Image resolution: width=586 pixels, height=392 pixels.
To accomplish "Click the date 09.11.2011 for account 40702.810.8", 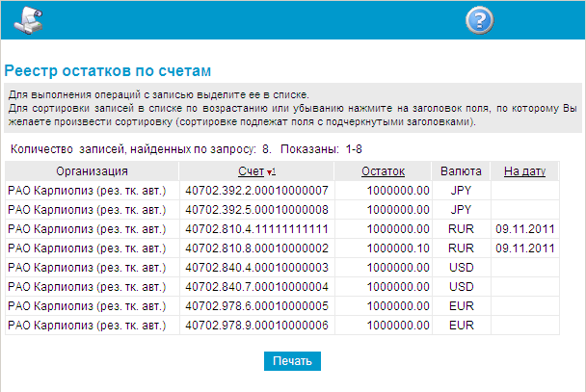I will (x=525, y=248).
